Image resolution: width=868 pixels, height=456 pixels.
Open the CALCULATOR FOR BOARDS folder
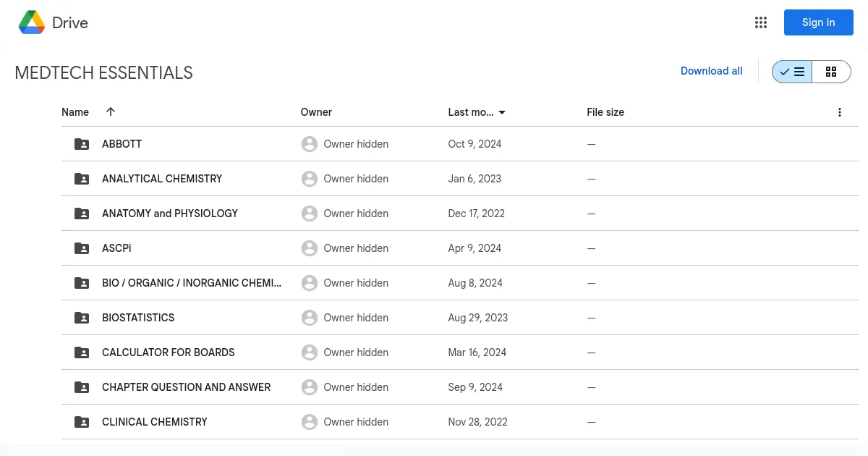(x=169, y=352)
